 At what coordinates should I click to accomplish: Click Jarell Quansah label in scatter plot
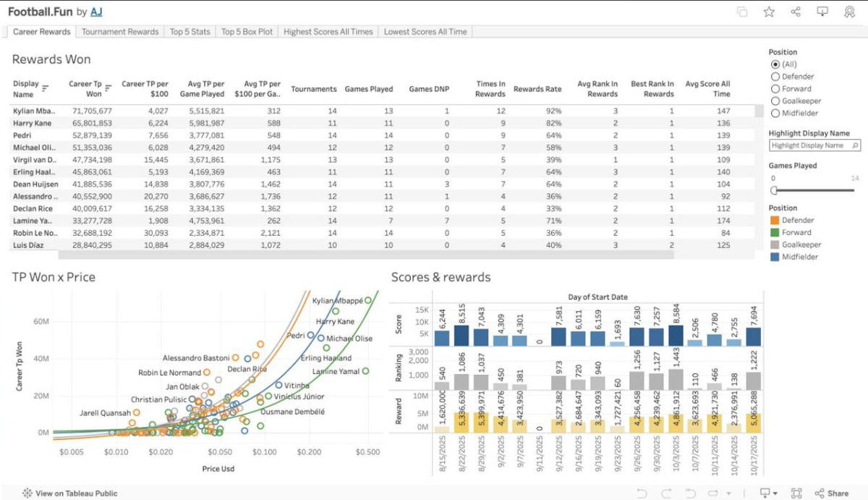pyautogui.click(x=106, y=413)
